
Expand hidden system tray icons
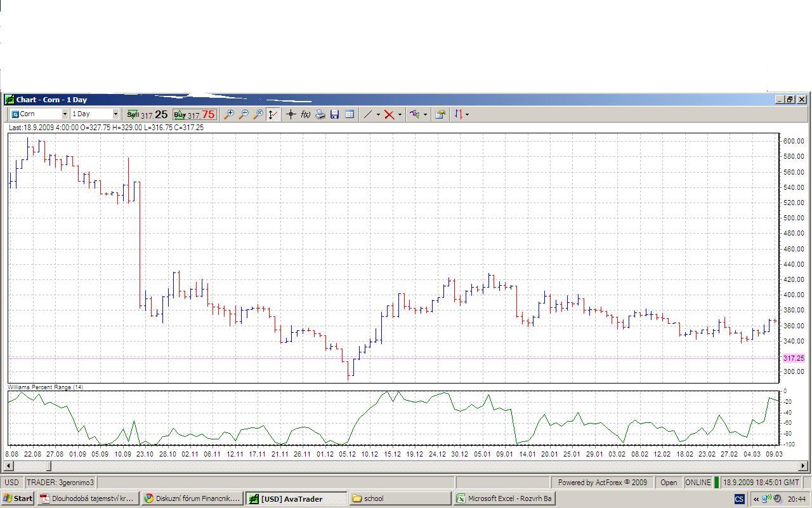click(756, 499)
